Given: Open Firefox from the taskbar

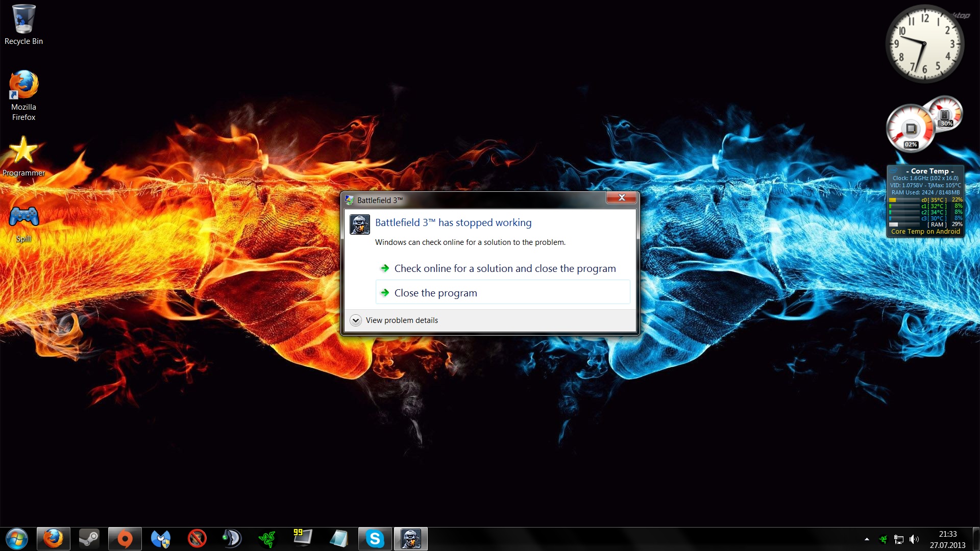Looking at the screenshot, I should point(53,539).
